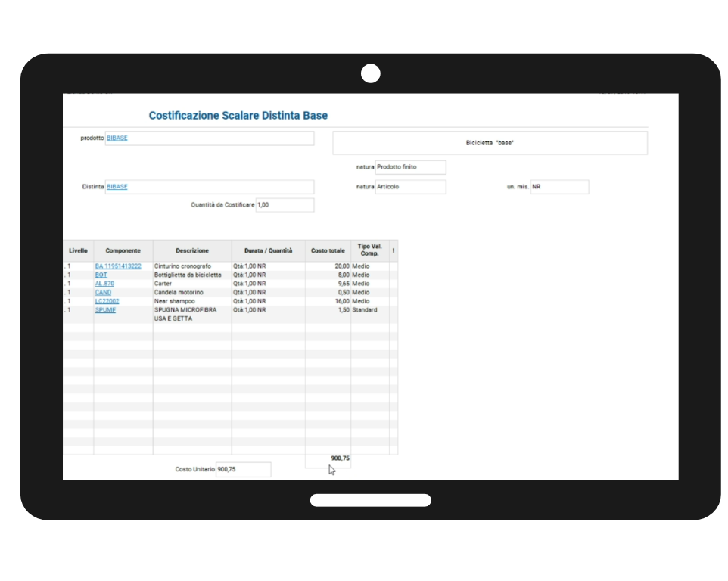Open the LC22002 component link
The height and width of the screenshot is (581, 728).
(x=107, y=301)
